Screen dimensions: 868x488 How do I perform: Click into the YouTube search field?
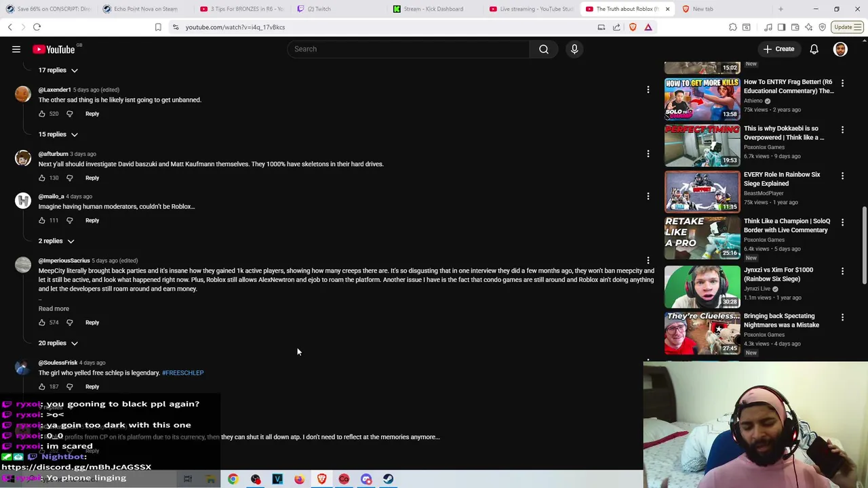tap(408, 49)
